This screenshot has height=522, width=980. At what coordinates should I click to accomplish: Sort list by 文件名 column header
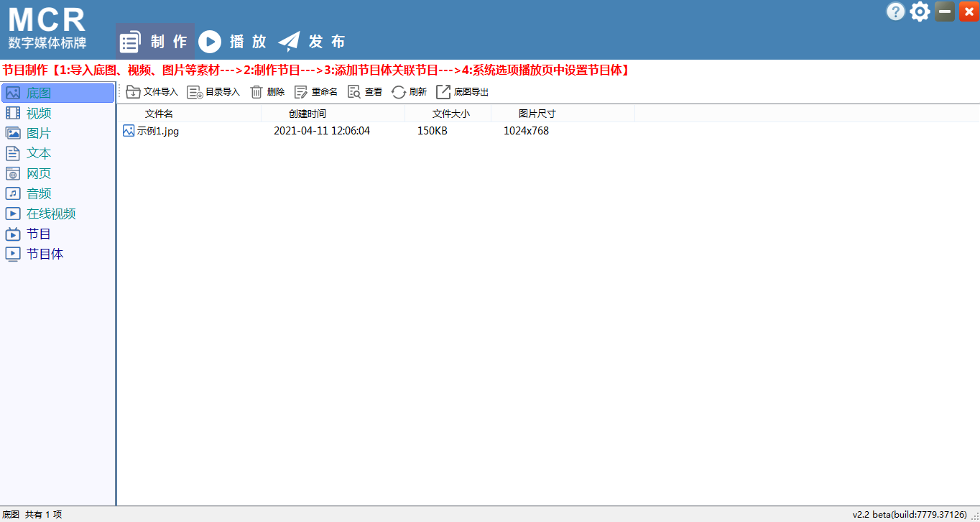159,114
